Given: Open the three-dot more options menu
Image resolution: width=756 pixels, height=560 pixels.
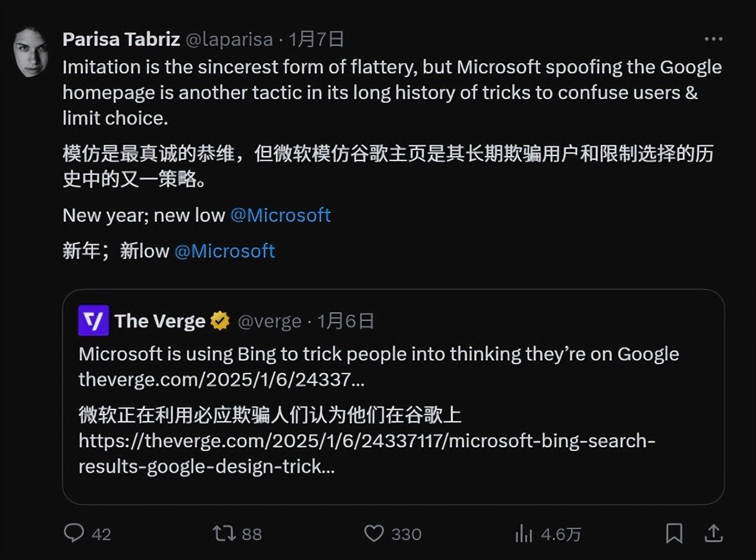Looking at the screenshot, I should [713, 39].
